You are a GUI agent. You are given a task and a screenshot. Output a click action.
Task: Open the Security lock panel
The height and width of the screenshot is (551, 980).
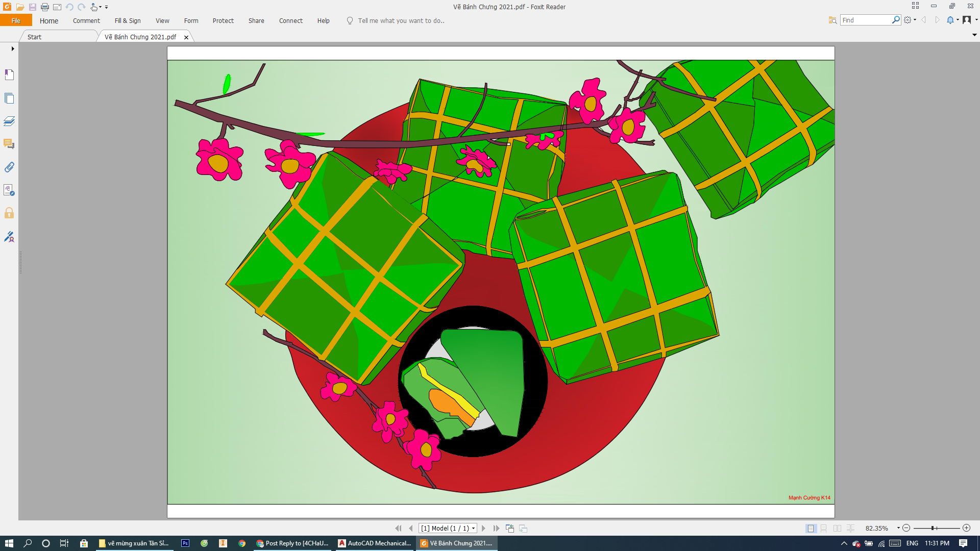point(9,213)
